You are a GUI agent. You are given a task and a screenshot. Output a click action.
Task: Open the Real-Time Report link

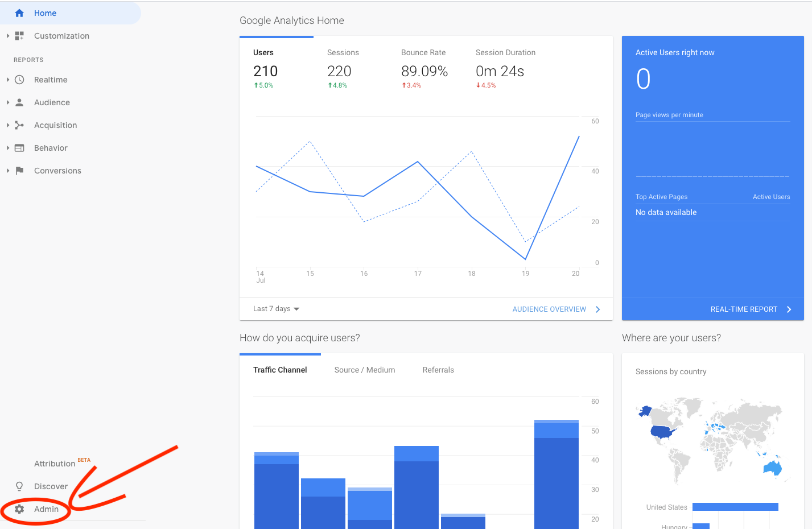[744, 309]
